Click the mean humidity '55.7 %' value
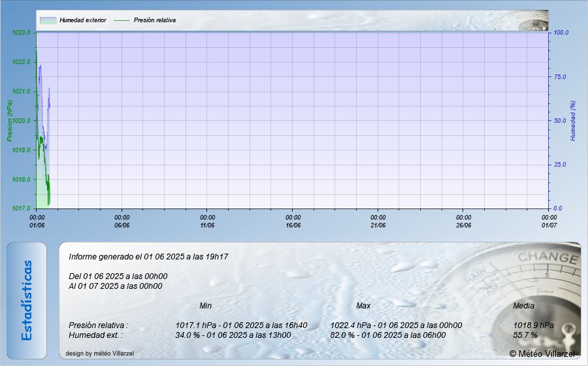Image resolution: width=588 pixels, height=366 pixels. (x=525, y=335)
